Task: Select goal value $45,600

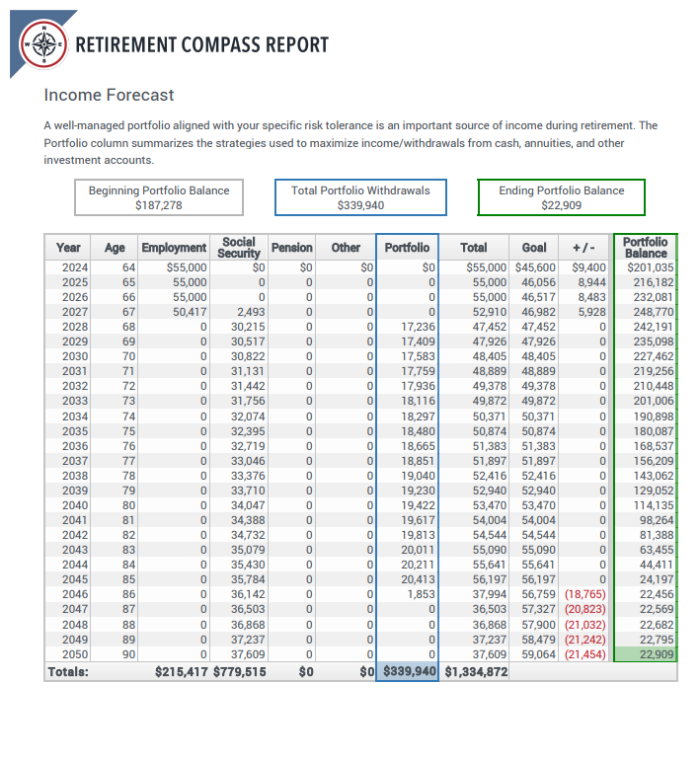Action: click(535, 267)
